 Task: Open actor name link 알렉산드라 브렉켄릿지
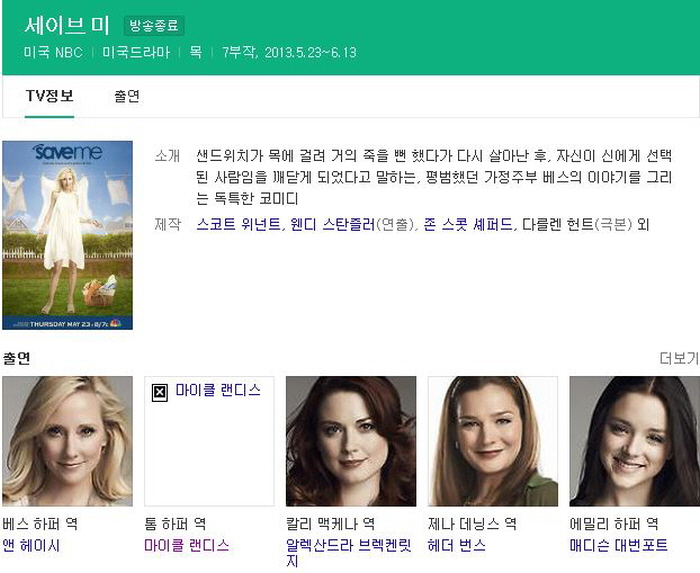(x=347, y=546)
